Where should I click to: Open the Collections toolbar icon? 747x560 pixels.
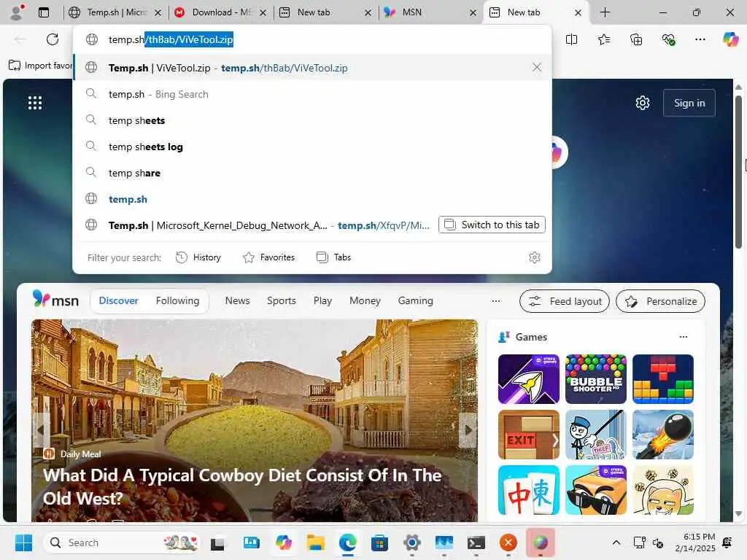point(636,39)
